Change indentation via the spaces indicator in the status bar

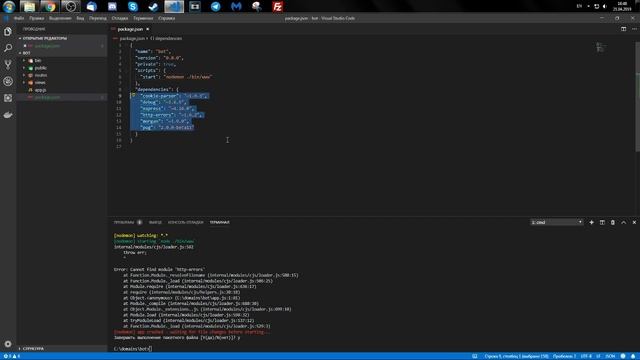point(564,356)
